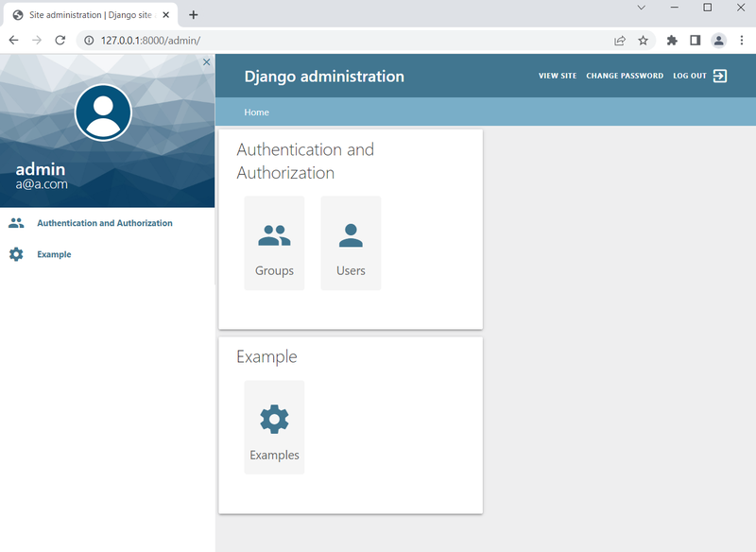Open the tab search chevron
Viewport: 756px width, 552px height.
[x=642, y=8]
